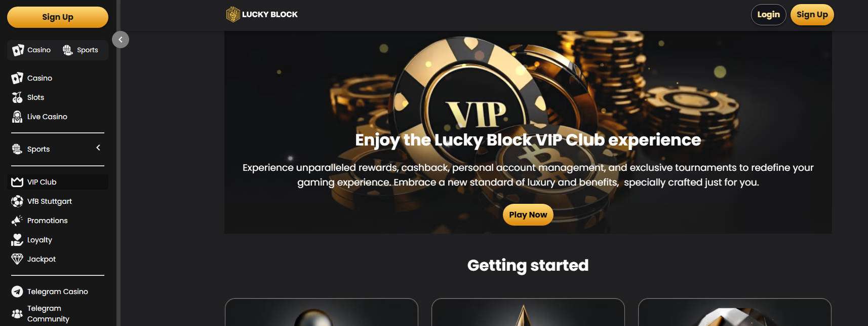Screen dimensions: 868x326
Task: Switch to the Casino tab at sidebar top
Action: pos(32,50)
